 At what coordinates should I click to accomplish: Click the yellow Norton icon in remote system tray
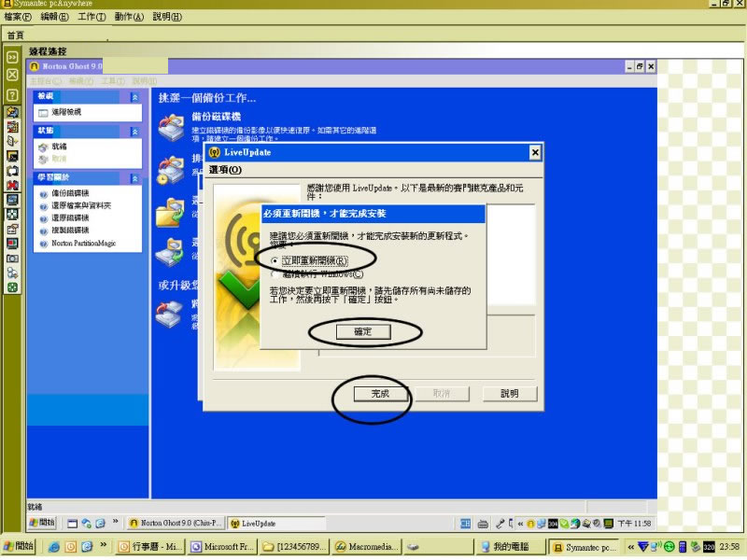530,524
